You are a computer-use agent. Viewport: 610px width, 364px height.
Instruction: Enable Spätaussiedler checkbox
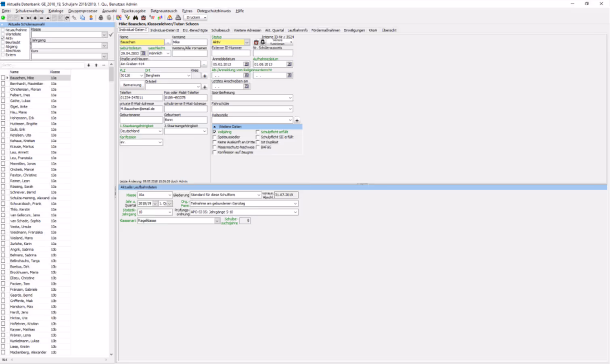click(215, 137)
